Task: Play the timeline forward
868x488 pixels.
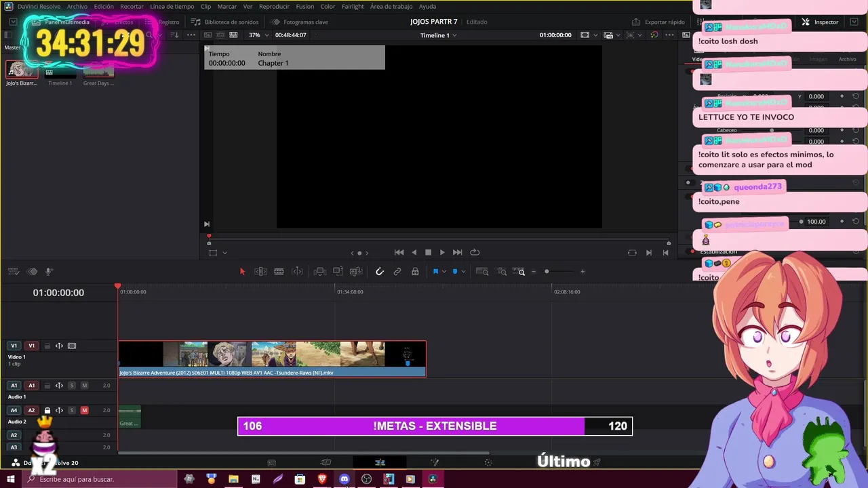Action: pos(442,253)
